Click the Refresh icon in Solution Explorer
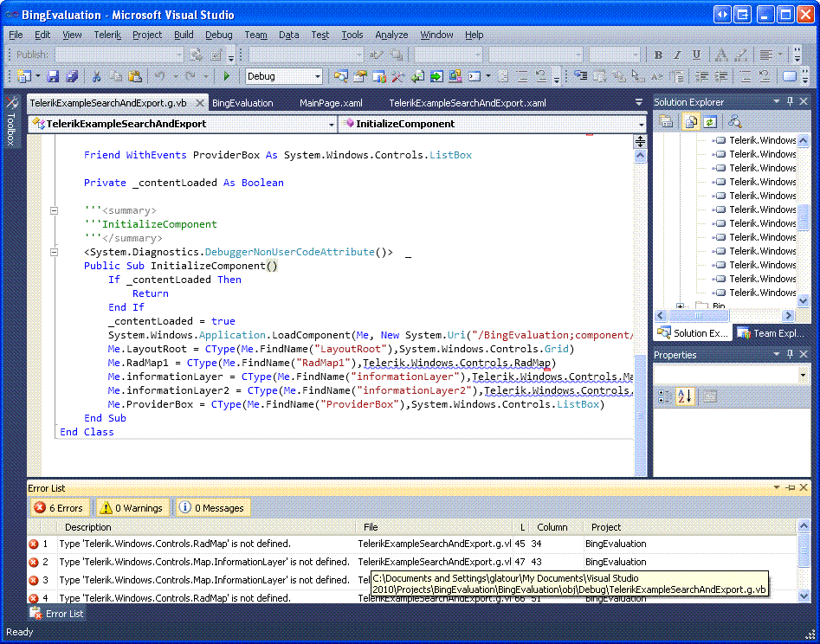This screenshot has height=644, width=820. coord(709,122)
